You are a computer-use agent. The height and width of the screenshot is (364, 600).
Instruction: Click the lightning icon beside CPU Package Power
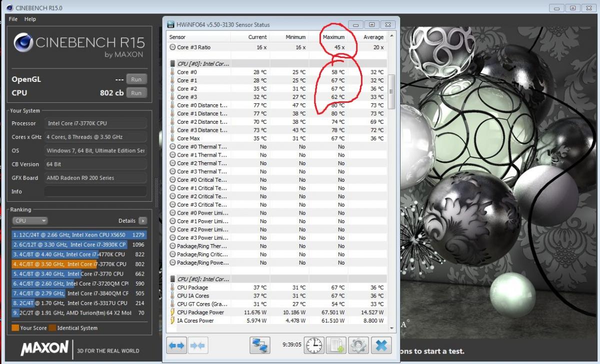tap(172, 312)
